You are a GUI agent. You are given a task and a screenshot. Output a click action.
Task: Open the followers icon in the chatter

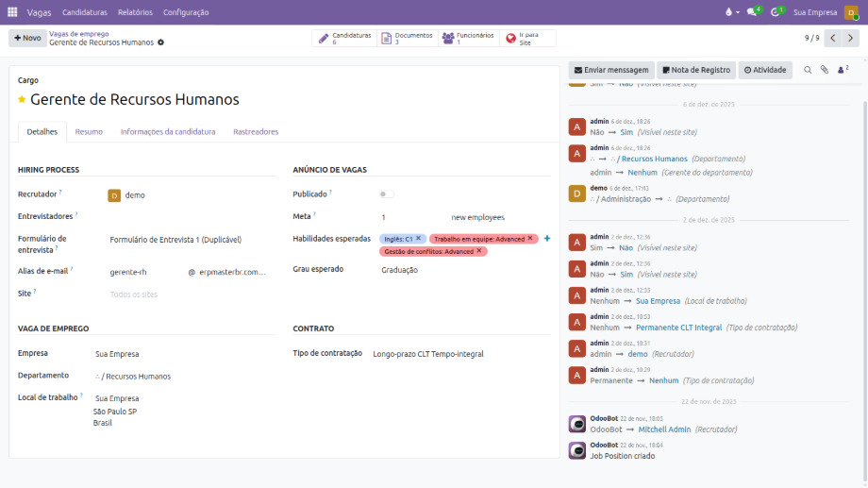843,70
